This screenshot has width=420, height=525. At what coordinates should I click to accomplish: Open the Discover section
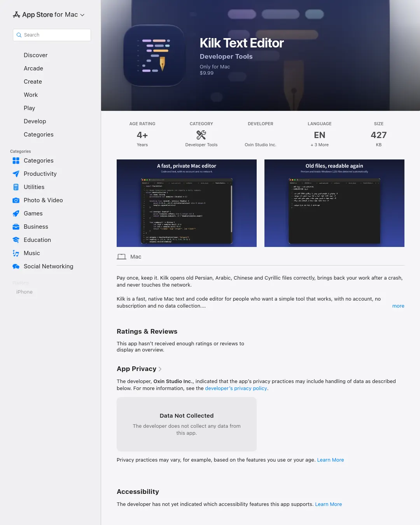(35, 55)
